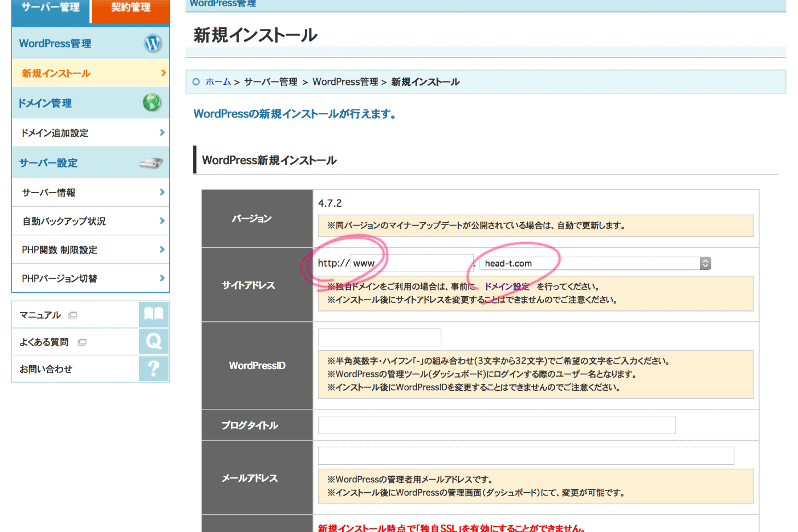
Task: Open ドメイン追加設定 menu item
Action: (91, 133)
